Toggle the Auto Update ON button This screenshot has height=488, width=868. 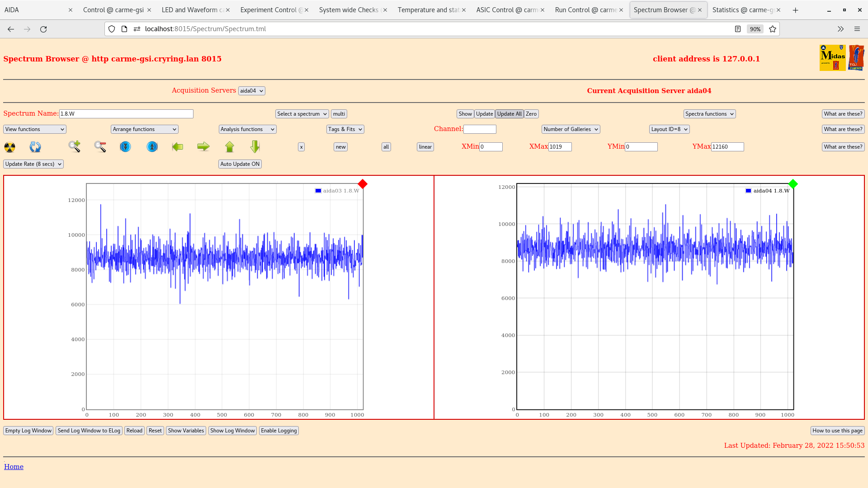click(x=240, y=164)
